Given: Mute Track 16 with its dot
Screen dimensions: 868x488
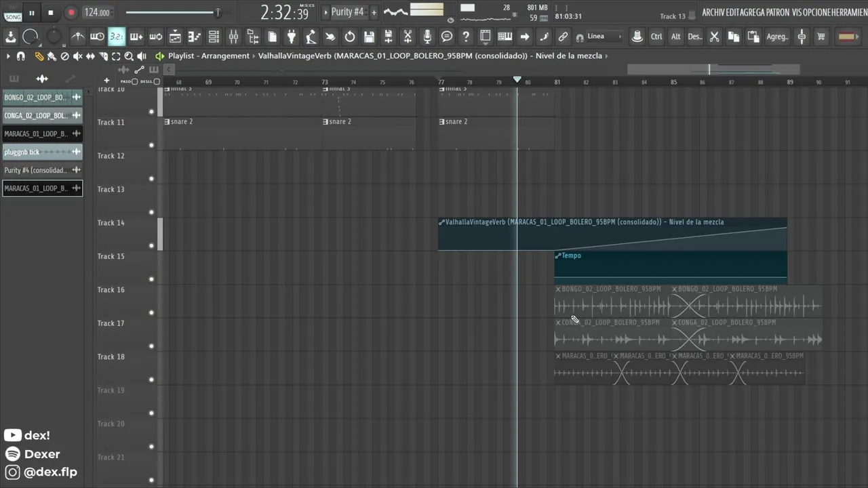Looking at the screenshot, I should tap(151, 312).
